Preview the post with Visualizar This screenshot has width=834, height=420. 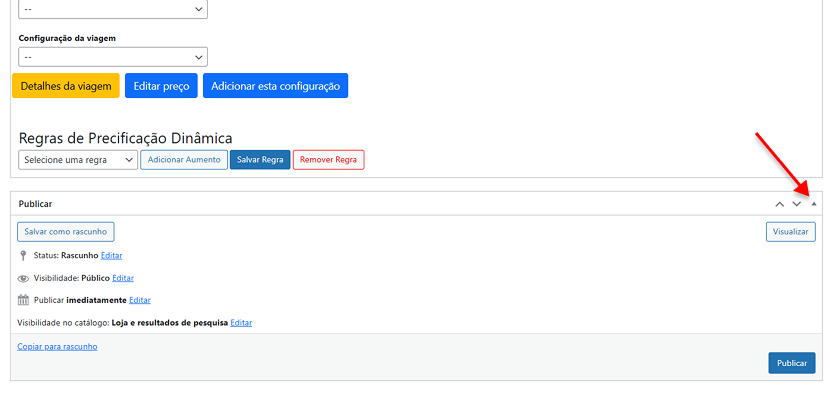(791, 232)
